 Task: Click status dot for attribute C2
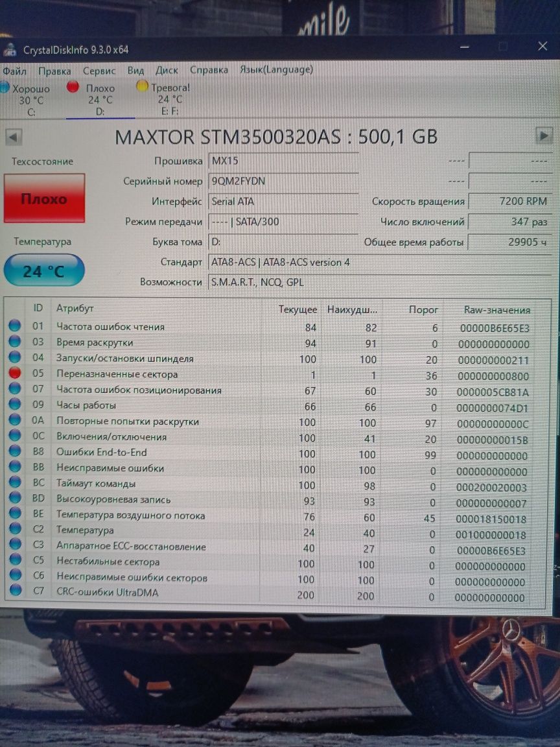tap(15, 528)
